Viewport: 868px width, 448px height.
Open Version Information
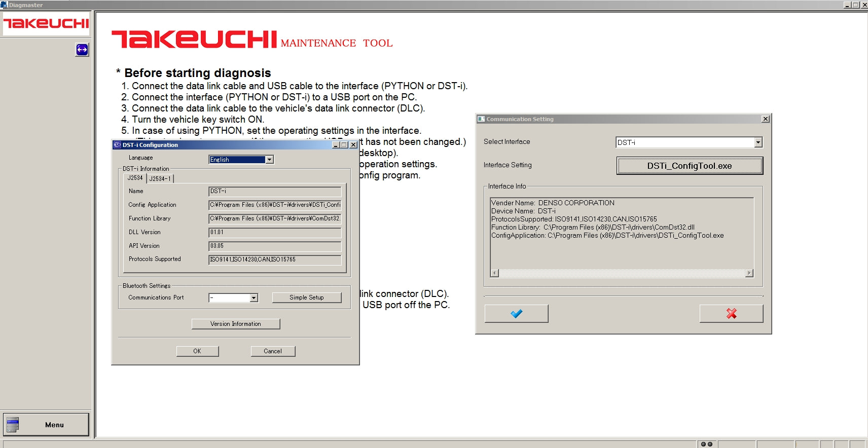pos(236,324)
